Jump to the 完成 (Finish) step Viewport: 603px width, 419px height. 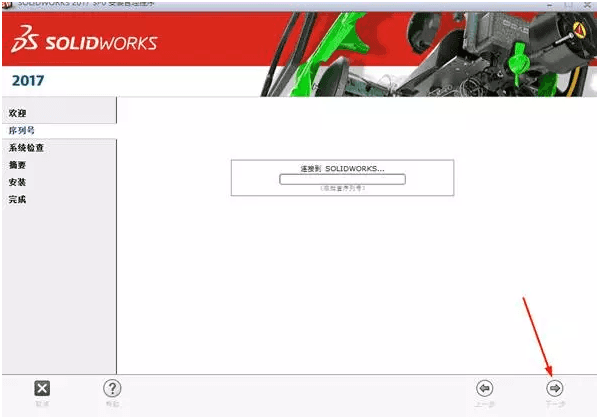click(x=18, y=199)
